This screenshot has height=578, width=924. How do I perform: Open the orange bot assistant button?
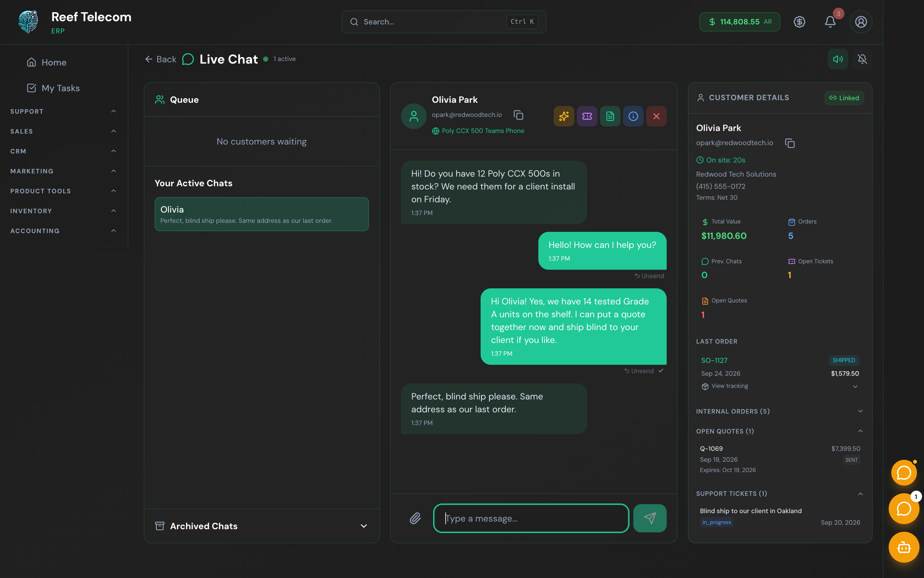904,547
